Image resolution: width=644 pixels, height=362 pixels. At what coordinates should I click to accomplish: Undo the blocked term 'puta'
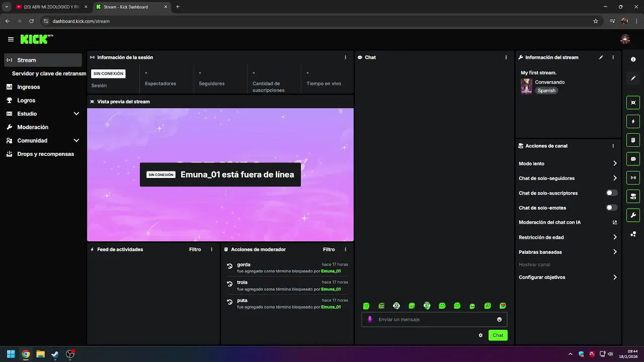(x=229, y=303)
